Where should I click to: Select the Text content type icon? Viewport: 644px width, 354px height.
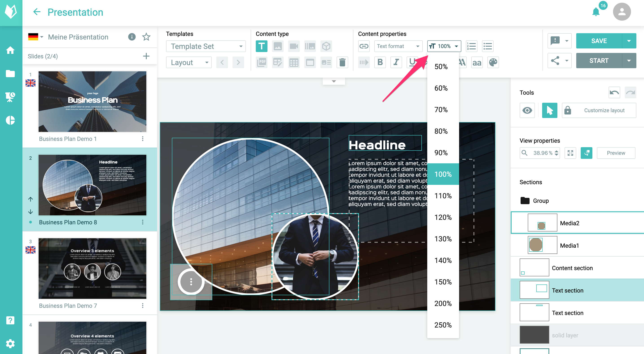tap(261, 46)
